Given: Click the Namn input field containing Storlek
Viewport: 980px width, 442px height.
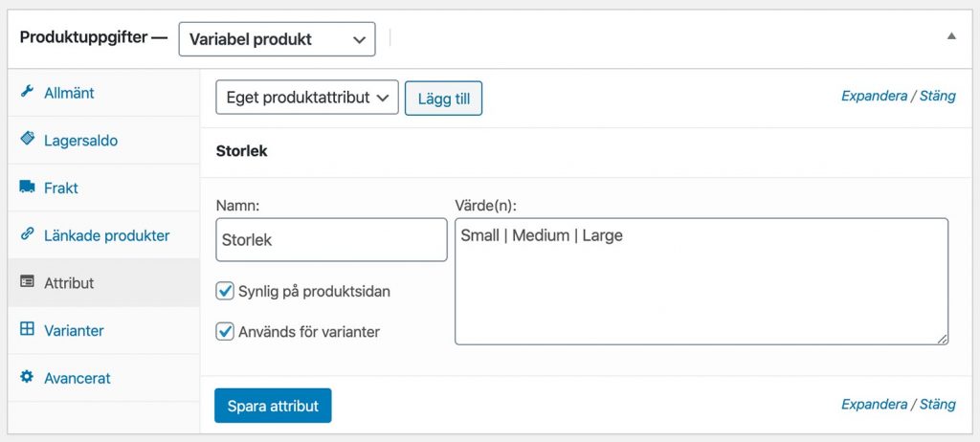Looking at the screenshot, I should coord(331,239).
